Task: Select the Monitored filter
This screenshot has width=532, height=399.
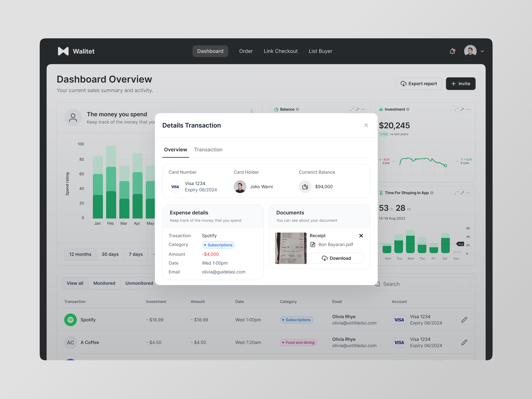Action: pyautogui.click(x=104, y=283)
